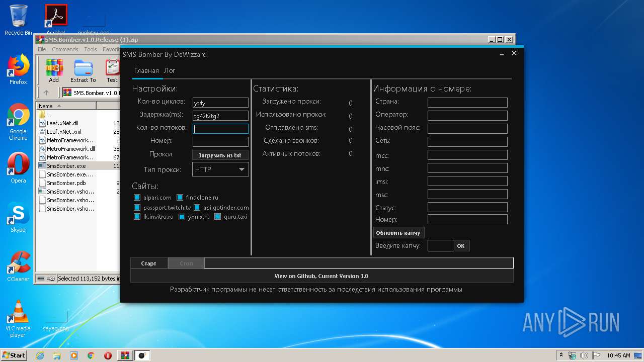Open Firefox desktop shortcut
Screen dimensions: 644x362
(x=18, y=69)
